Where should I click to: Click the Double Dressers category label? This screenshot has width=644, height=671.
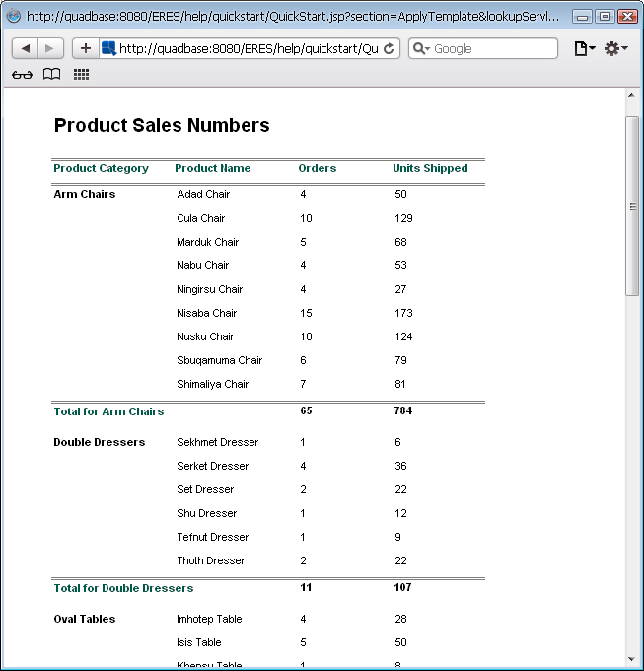100,442
